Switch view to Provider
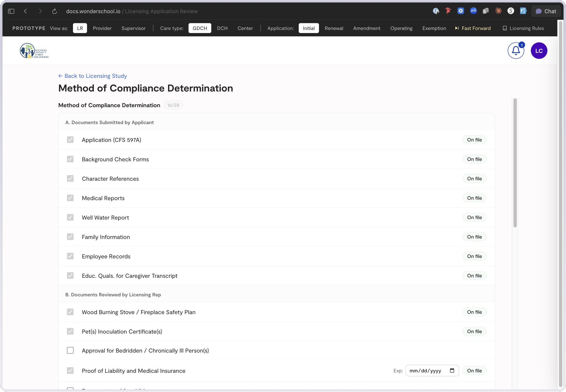The image size is (566, 392). point(102,28)
